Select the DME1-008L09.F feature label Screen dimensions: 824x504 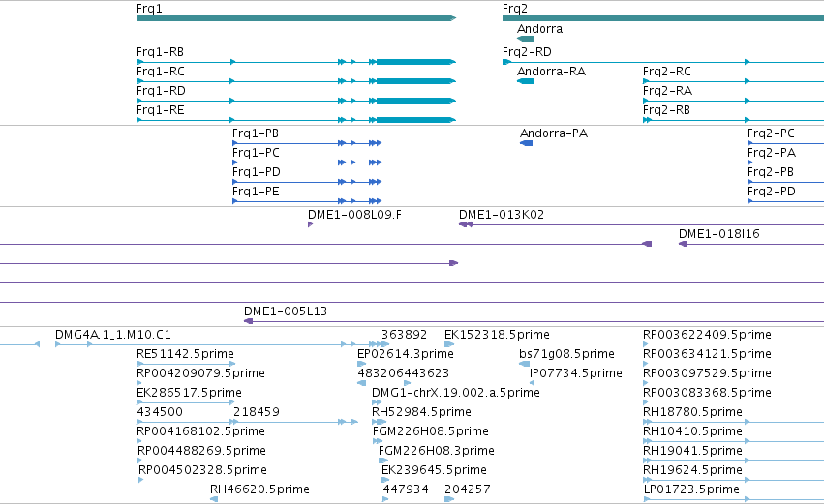tap(354, 215)
